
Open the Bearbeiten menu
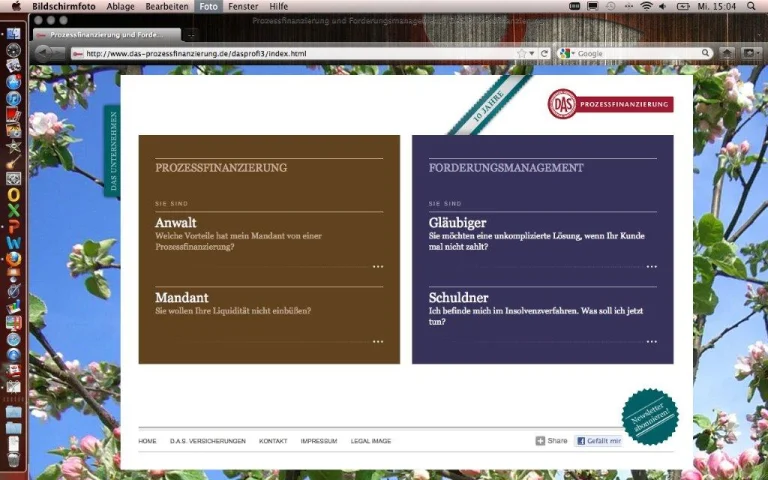click(x=167, y=6)
